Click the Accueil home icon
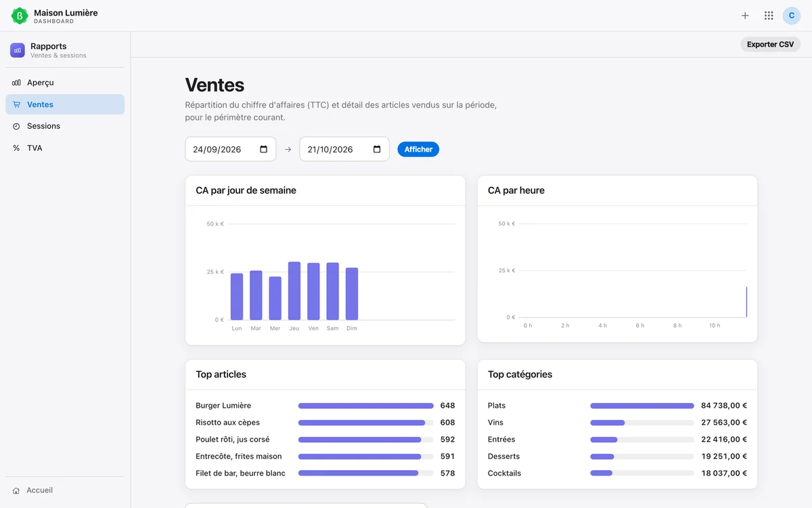The image size is (812, 508). (x=16, y=490)
